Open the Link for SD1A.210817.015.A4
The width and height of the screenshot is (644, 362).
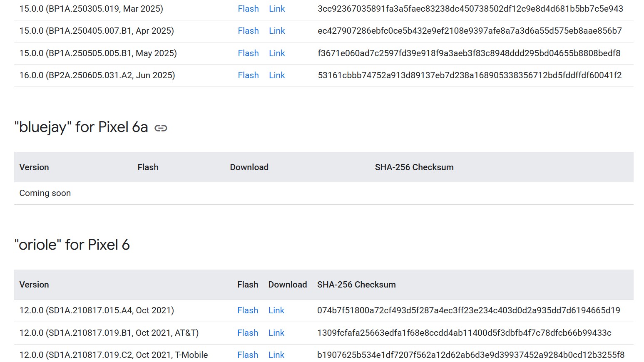(x=276, y=310)
